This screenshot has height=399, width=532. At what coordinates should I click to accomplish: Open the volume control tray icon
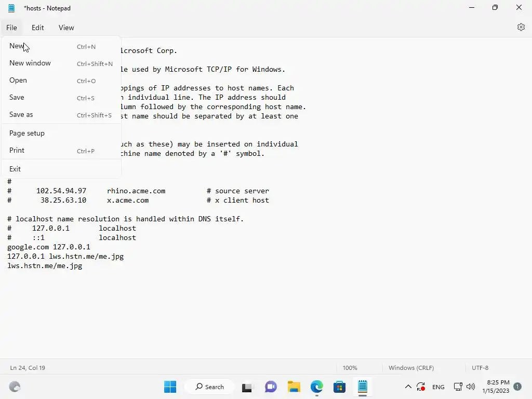tap(471, 387)
